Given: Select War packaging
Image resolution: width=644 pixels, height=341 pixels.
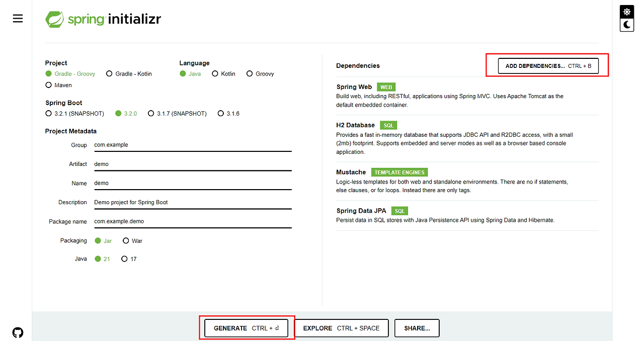Looking at the screenshot, I should tap(132, 241).
